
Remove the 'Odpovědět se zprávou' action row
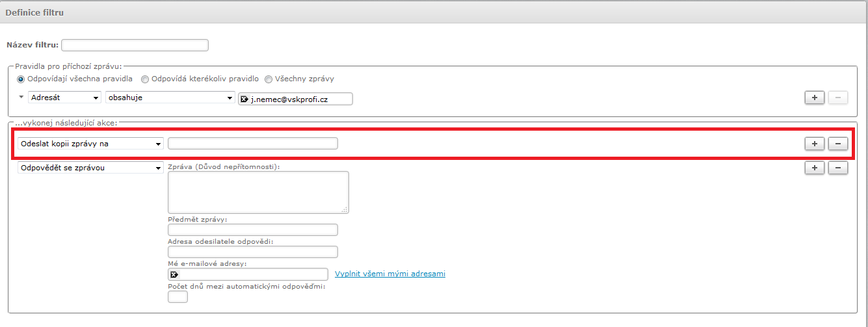(x=837, y=168)
